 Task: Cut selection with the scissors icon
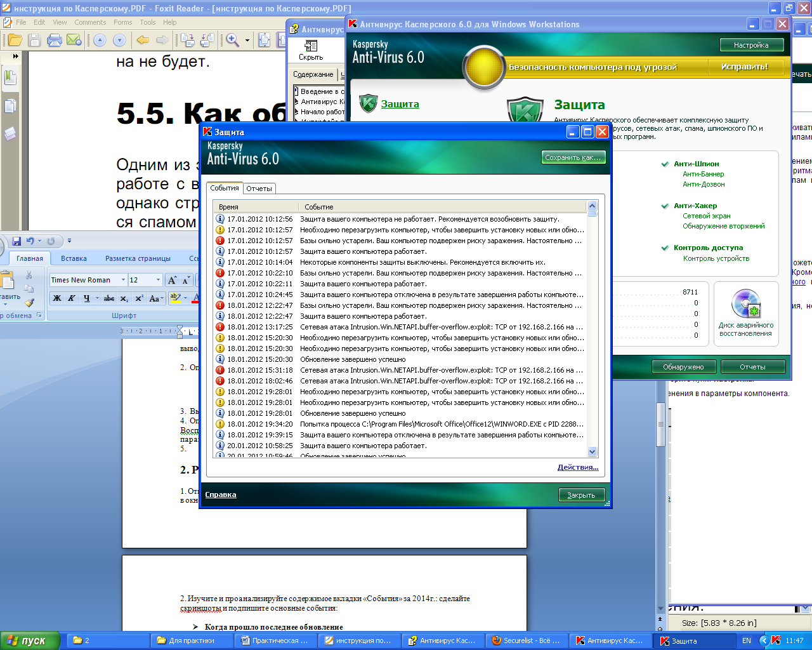(29, 275)
